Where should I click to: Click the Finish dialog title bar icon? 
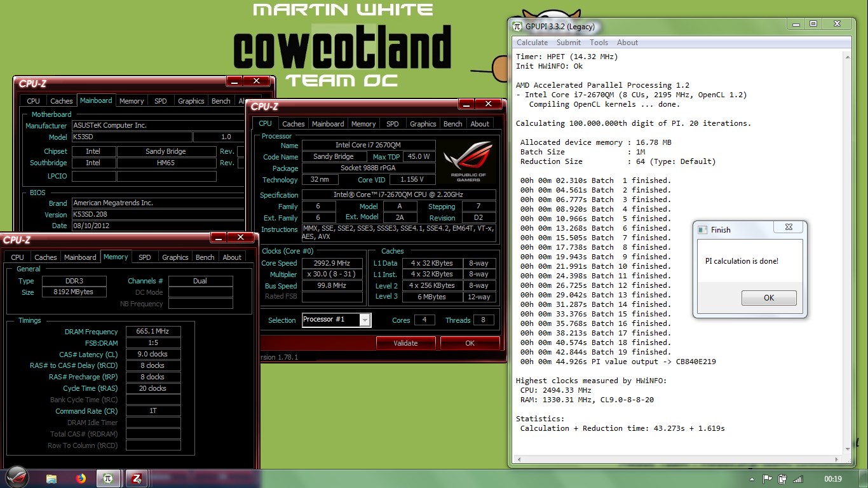[702, 229]
